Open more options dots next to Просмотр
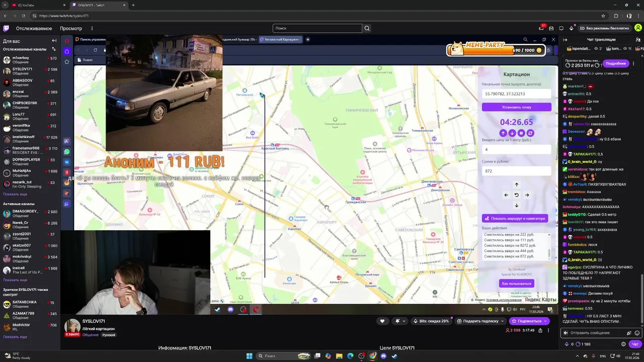The image size is (644, 362). pos(92,28)
